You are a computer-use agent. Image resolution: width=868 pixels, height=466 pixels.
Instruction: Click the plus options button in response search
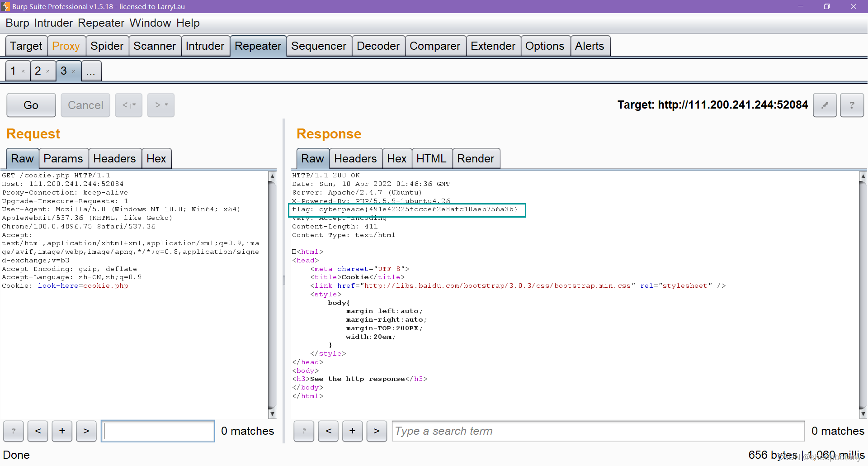pyautogui.click(x=352, y=431)
